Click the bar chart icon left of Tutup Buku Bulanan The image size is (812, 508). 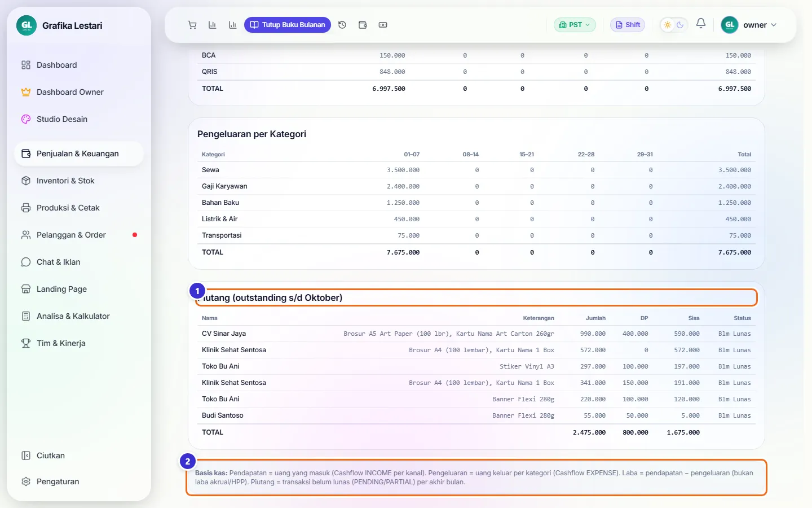(232, 25)
